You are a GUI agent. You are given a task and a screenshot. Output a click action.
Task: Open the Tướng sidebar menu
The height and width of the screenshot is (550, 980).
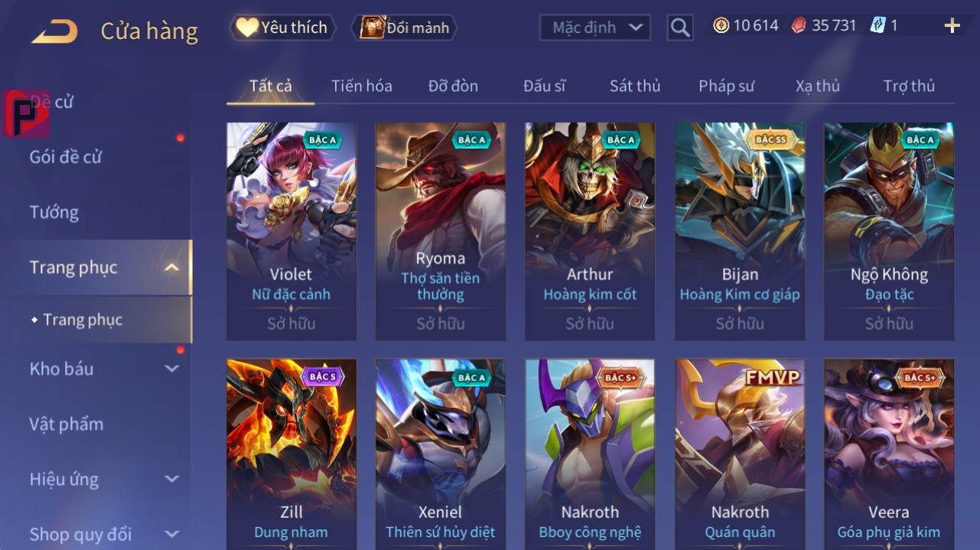[54, 212]
